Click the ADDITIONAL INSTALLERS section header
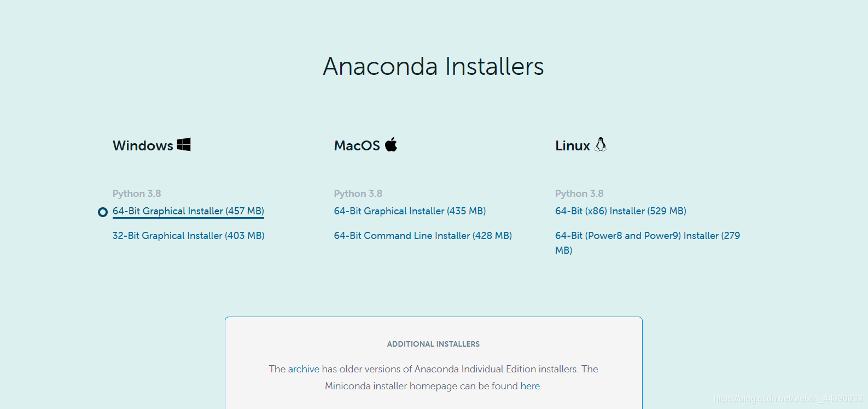 (433, 344)
